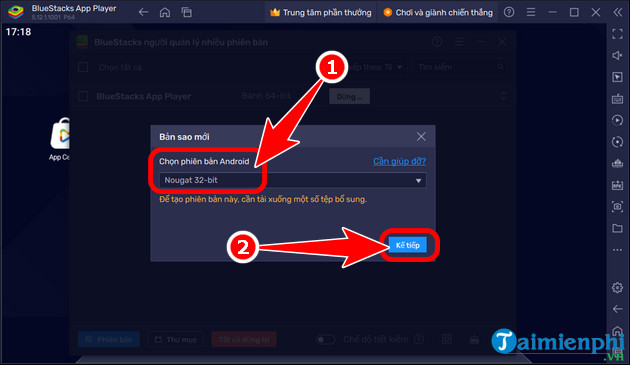Screen dimensions: 630x365
Task: Toggle the Chế độ tiết kiệm switch
Action: (x=325, y=340)
